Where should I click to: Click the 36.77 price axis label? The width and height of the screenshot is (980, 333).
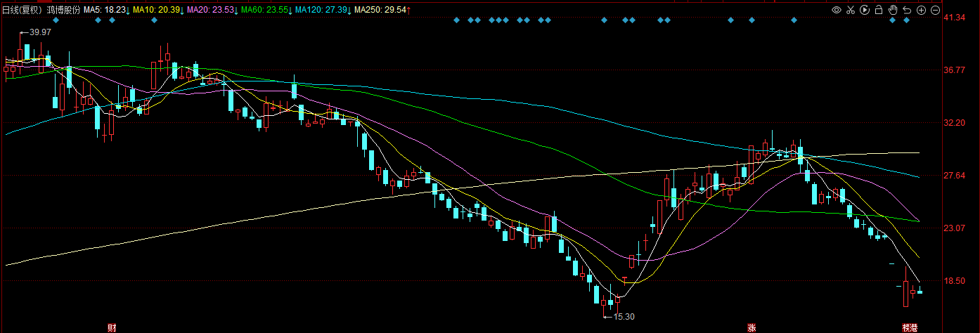(955, 70)
